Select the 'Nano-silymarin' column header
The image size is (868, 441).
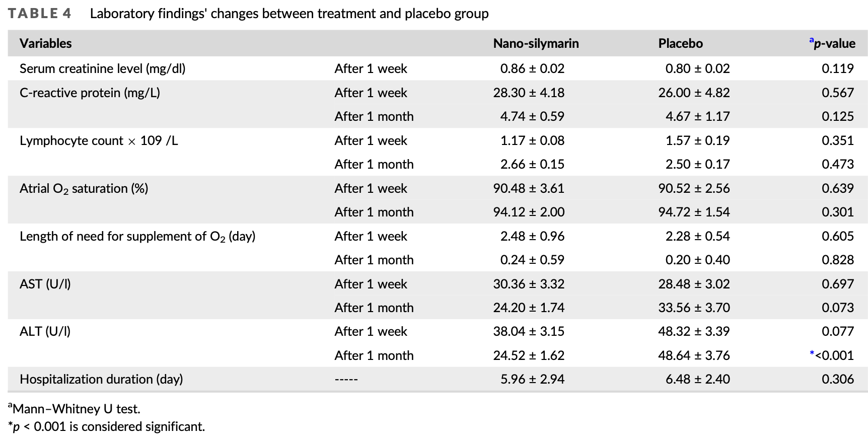coord(536,43)
